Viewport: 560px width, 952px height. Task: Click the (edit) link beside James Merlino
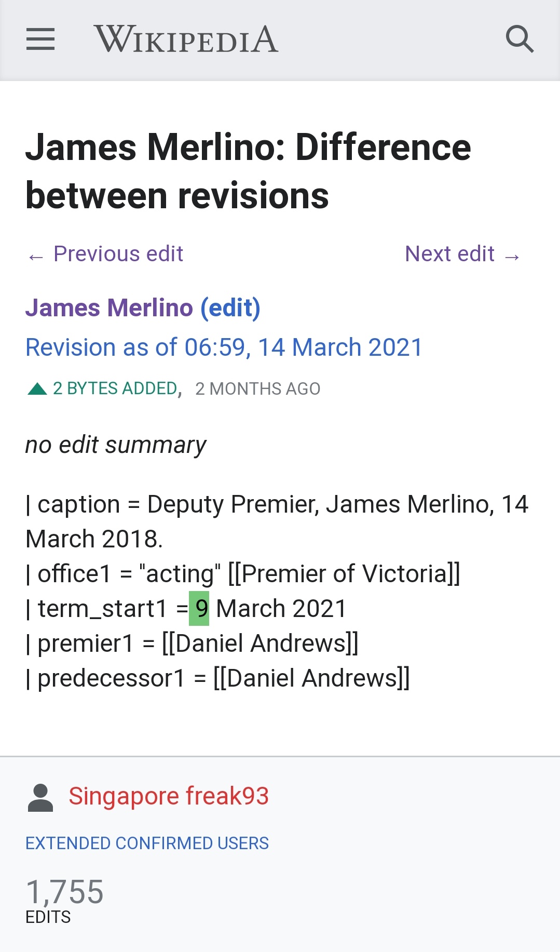click(x=230, y=307)
